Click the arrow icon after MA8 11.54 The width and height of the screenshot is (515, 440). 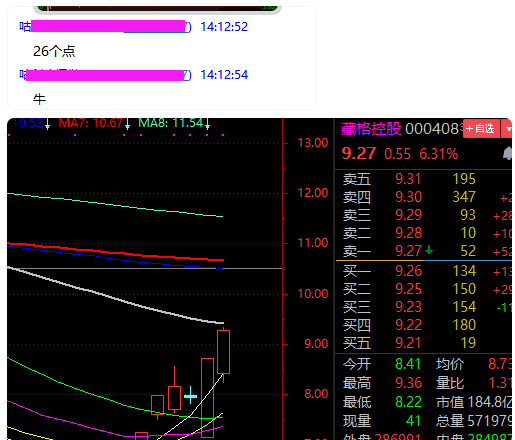coord(207,124)
